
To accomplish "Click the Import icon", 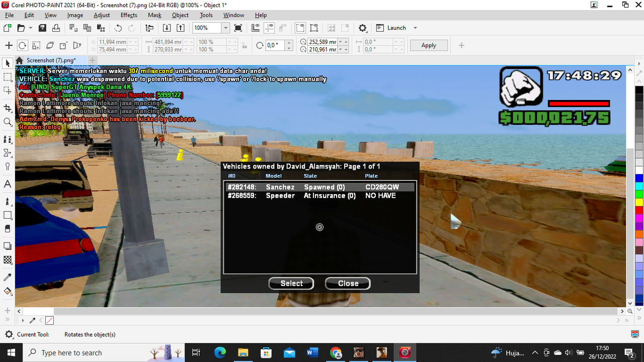I will coord(167,28).
